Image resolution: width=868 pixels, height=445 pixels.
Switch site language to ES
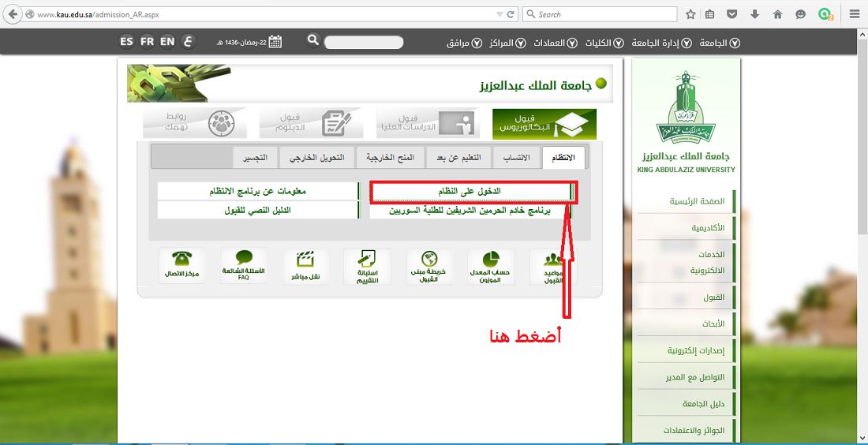(x=127, y=42)
